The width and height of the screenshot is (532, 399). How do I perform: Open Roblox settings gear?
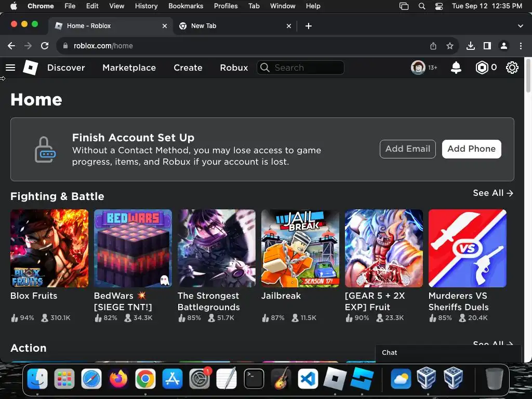point(512,68)
